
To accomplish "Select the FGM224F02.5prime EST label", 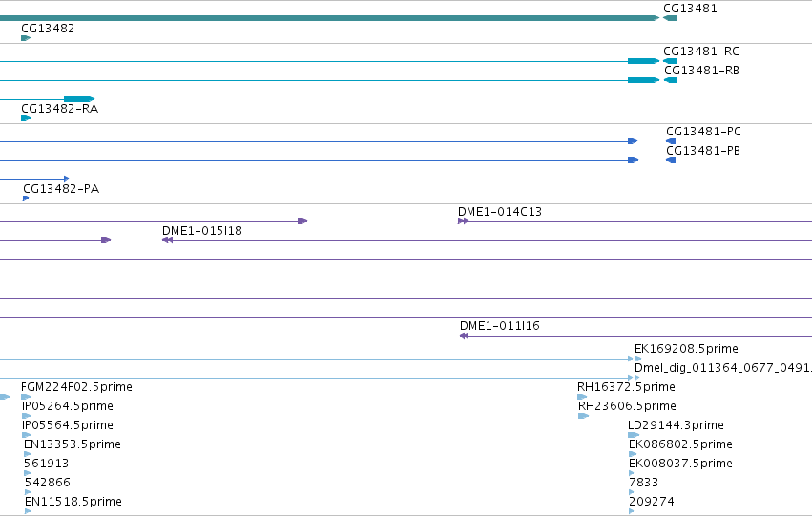I will [x=76, y=387].
